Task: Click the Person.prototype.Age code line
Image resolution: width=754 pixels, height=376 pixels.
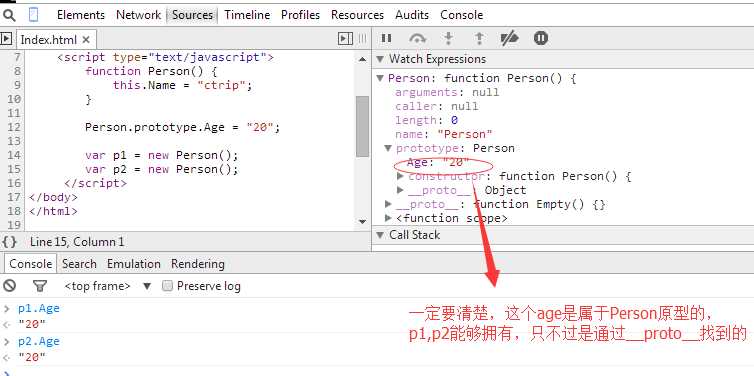Action: (183, 127)
